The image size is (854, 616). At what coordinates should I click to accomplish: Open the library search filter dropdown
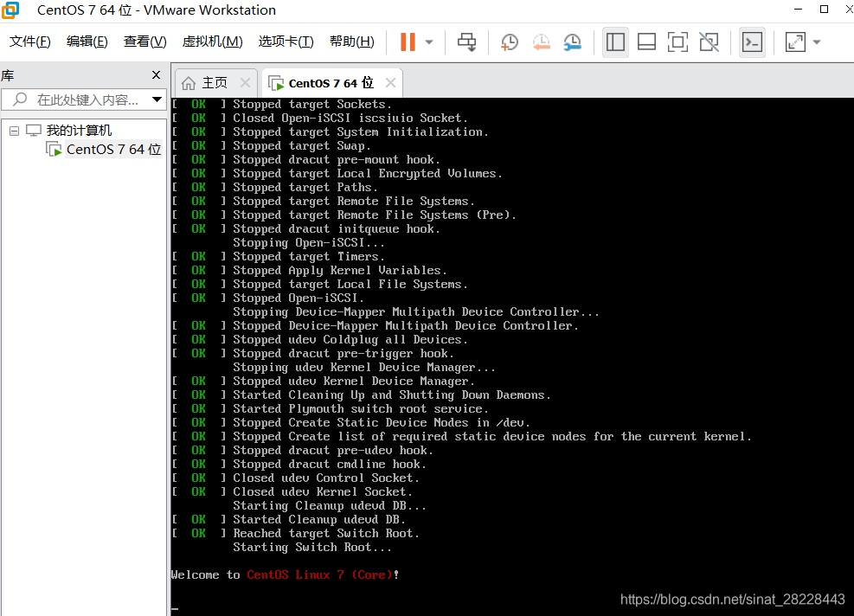coord(157,99)
